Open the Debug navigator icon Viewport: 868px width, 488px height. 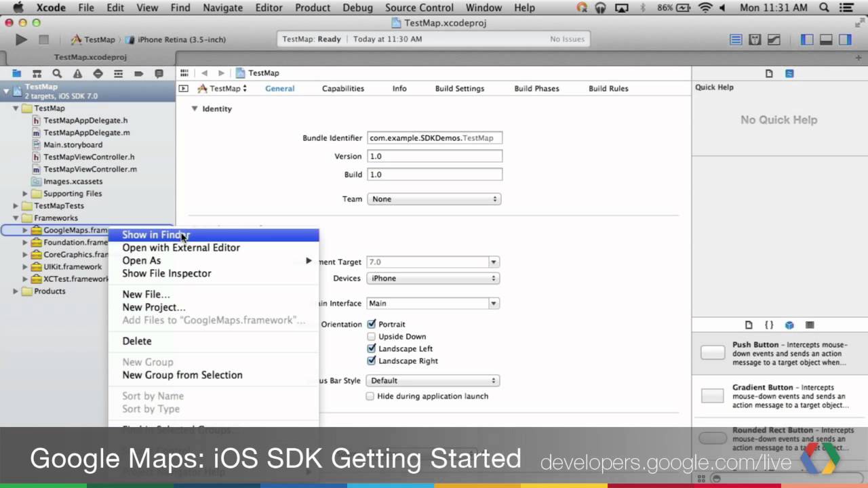[x=118, y=73]
